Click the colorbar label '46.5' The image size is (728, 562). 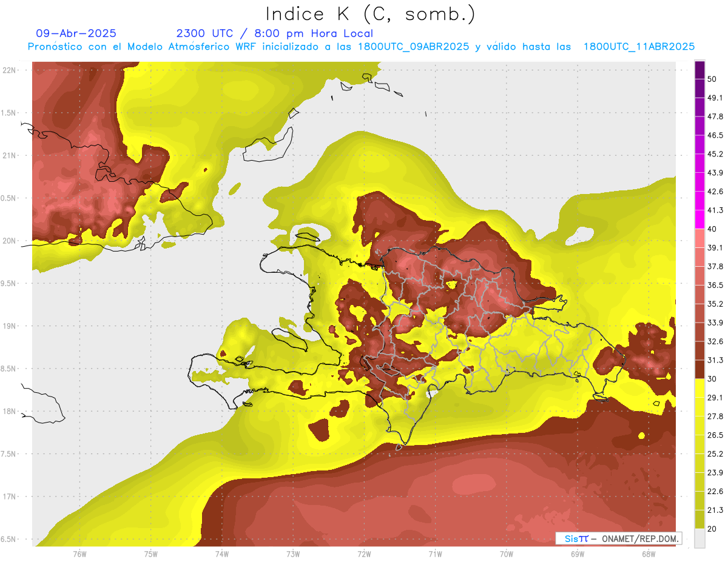click(715, 136)
